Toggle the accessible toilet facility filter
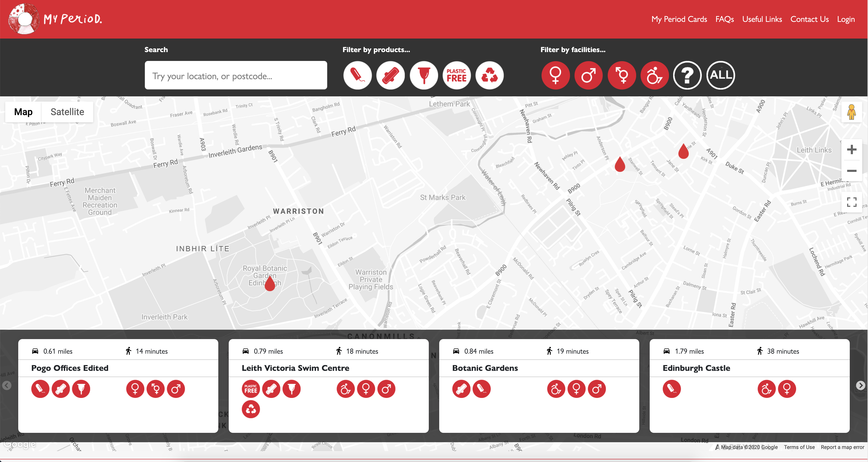This screenshot has width=868, height=462. [x=655, y=75]
